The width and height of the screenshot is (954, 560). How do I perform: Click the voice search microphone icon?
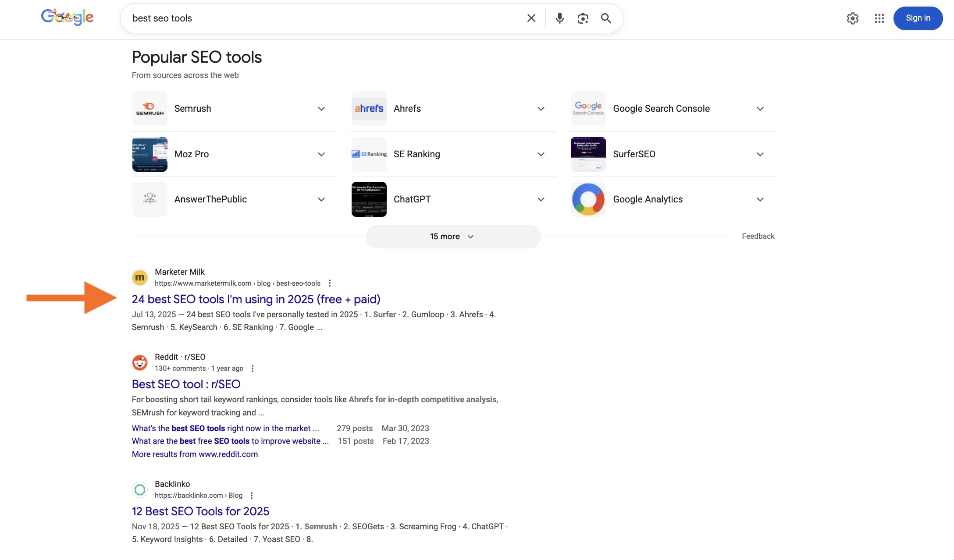tap(559, 18)
